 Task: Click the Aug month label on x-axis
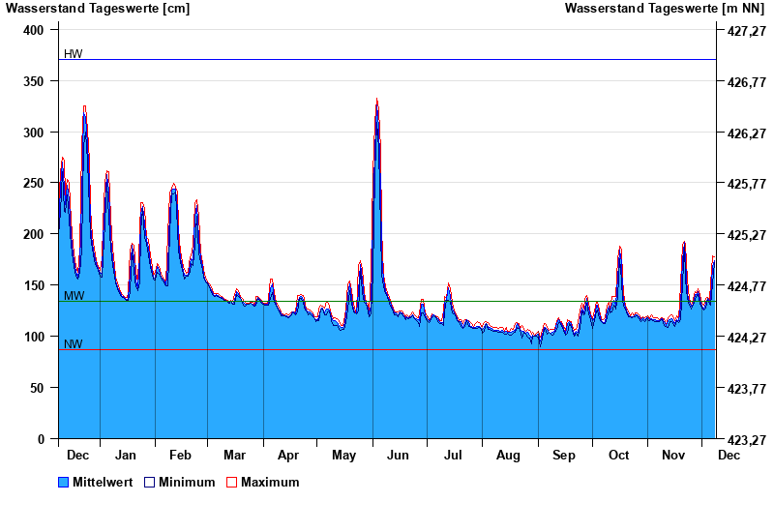pyautogui.click(x=508, y=456)
